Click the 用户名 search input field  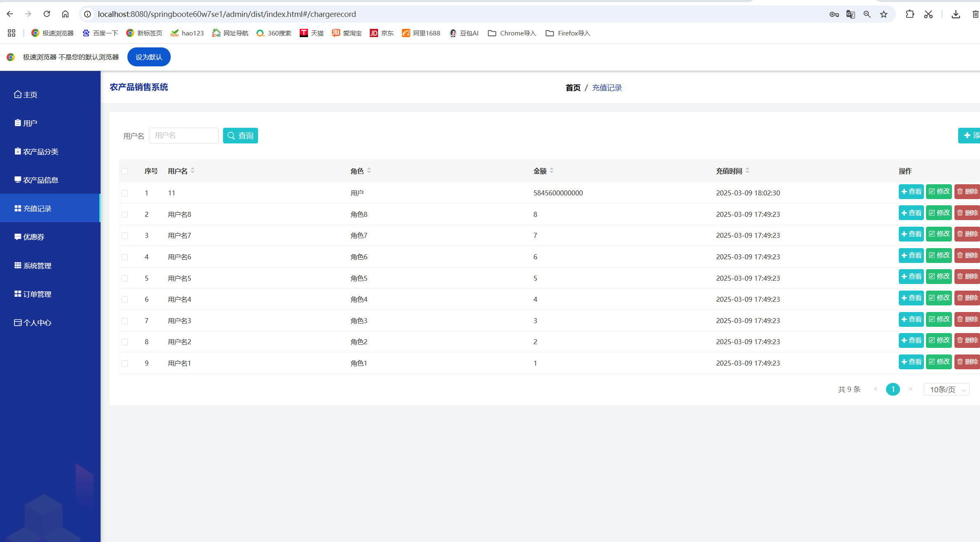click(183, 136)
